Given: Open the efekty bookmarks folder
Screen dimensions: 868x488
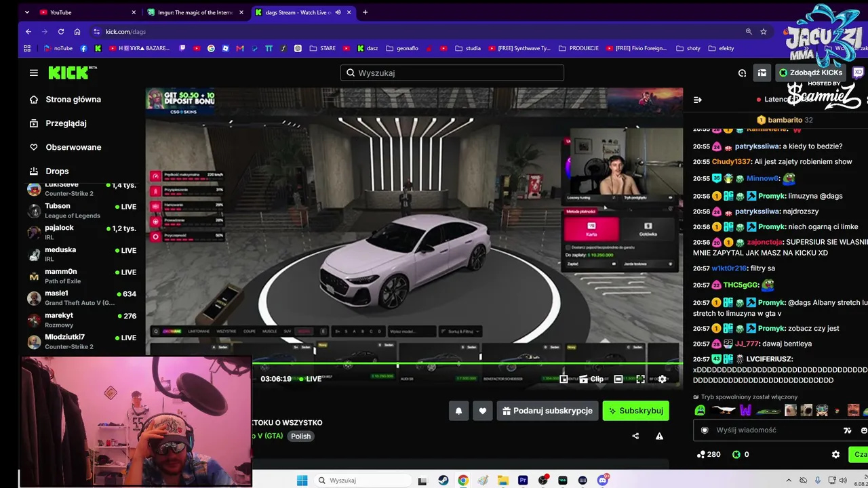Looking at the screenshot, I should (721, 48).
